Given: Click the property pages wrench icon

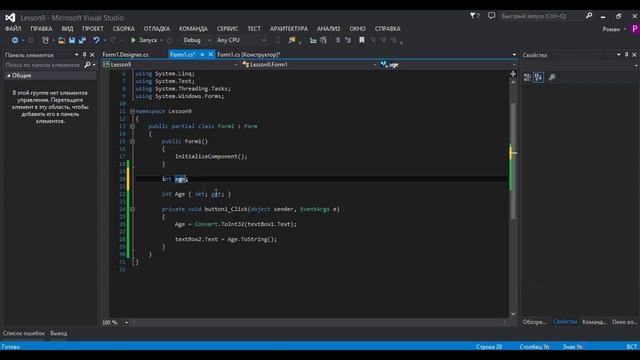Looking at the screenshot, I should [x=552, y=77].
